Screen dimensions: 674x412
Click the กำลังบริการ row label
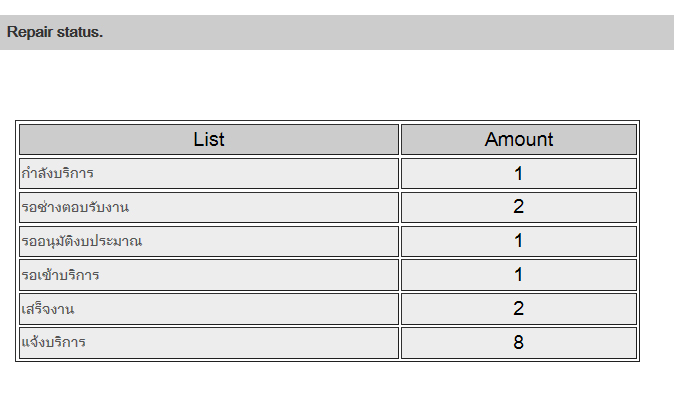58,173
